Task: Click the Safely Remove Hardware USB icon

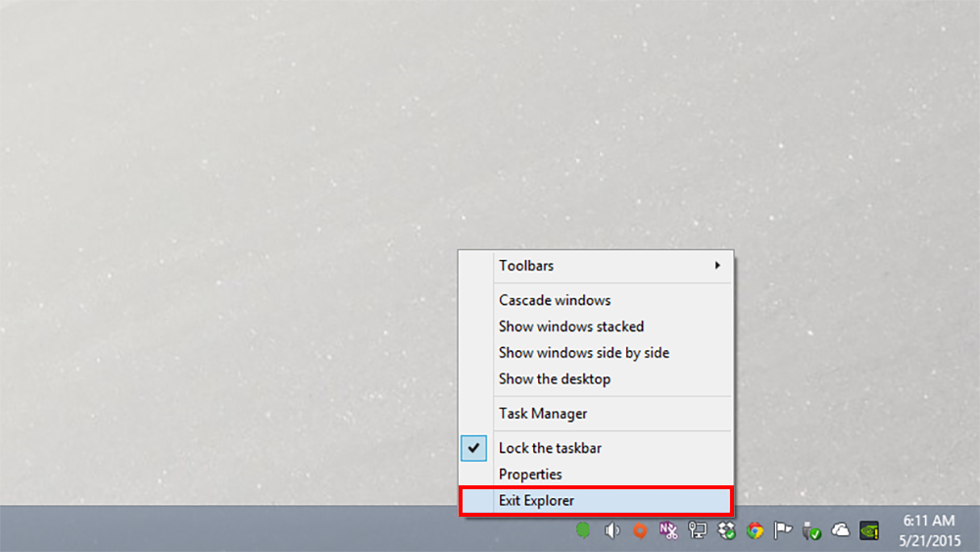Action: point(811,530)
